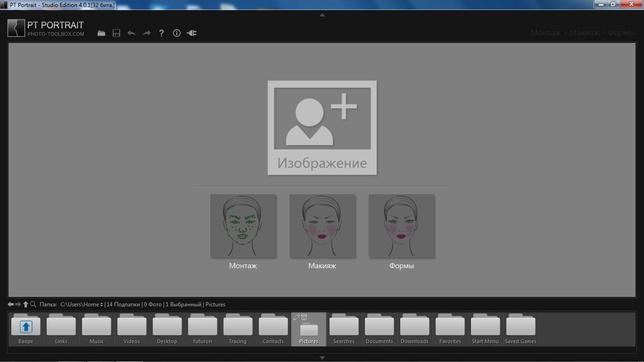Open the Music folder

click(97, 329)
